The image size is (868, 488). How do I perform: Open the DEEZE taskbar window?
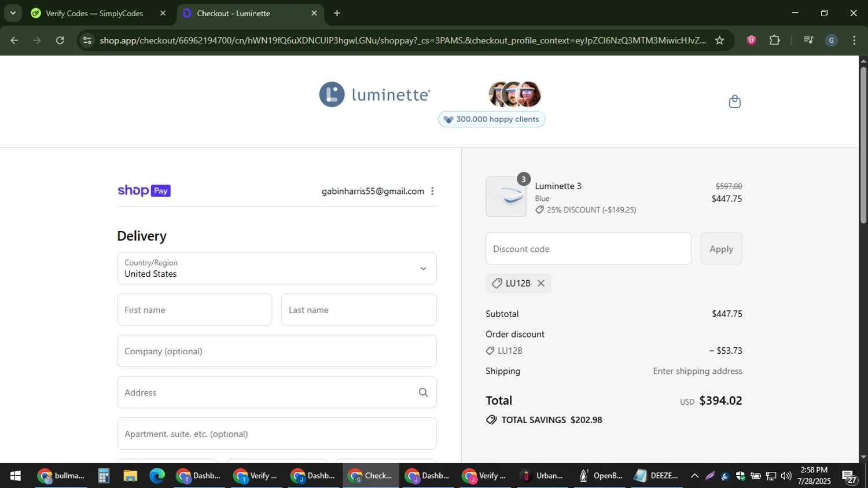pyautogui.click(x=657, y=476)
